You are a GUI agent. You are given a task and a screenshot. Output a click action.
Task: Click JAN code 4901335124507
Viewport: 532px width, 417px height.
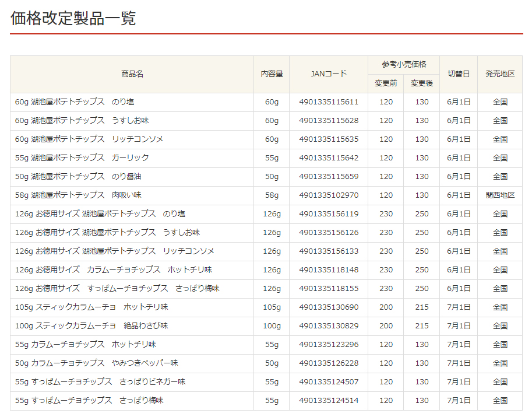coord(329,382)
